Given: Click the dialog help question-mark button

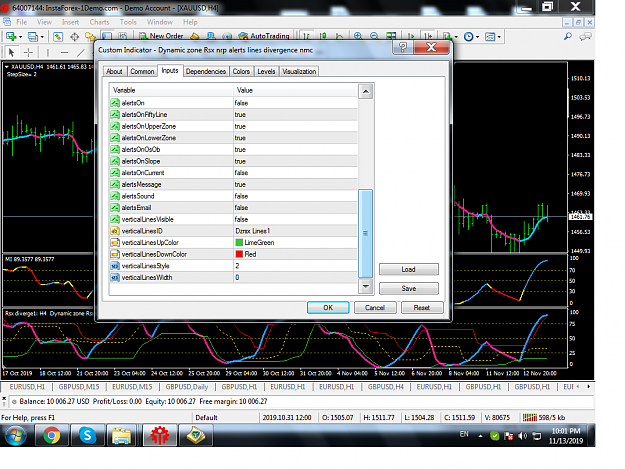Looking at the screenshot, I should pyautogui.click(x=403, y=48).
